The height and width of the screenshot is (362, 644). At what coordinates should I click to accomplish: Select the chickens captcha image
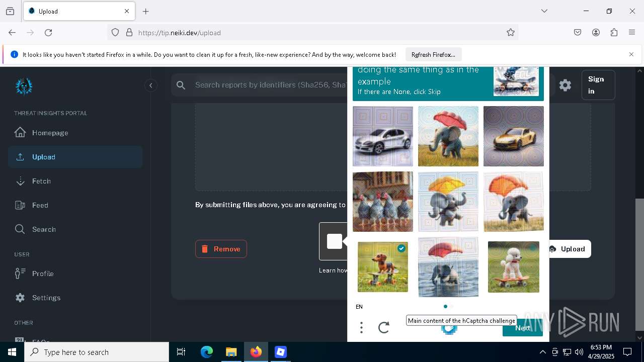point(383,202)
